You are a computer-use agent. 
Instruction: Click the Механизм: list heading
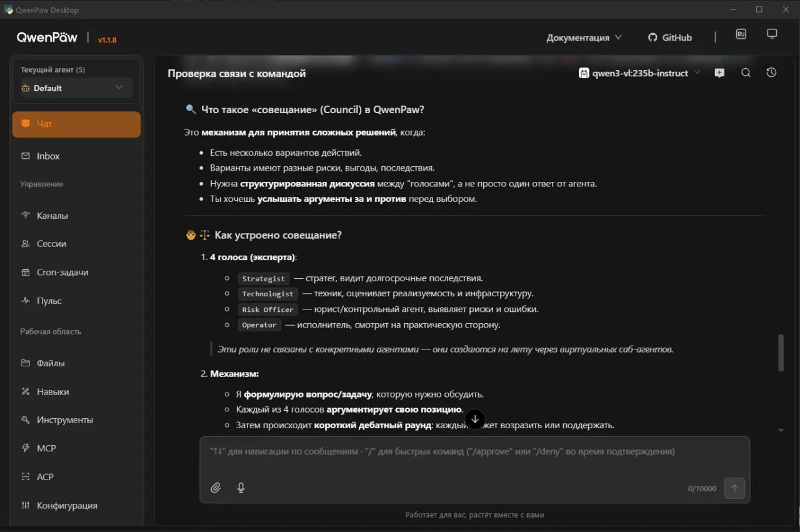pos(234,373)
